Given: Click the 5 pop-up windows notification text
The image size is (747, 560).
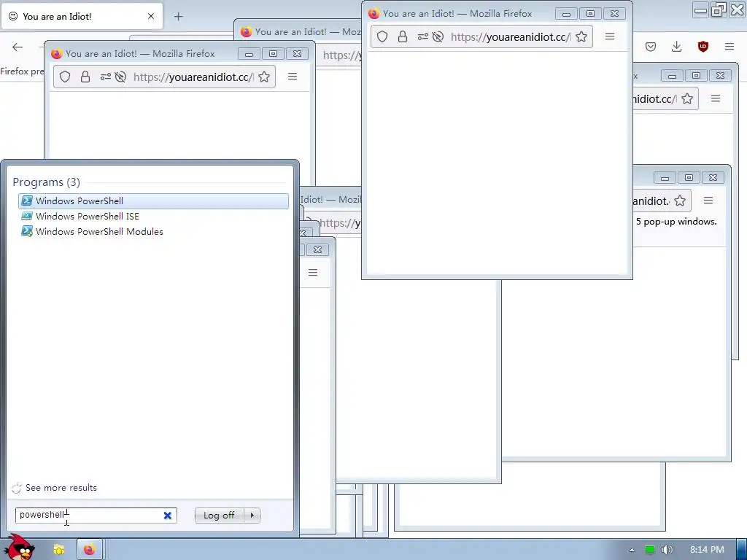Looking at the screenshot, I should coord(676,222).
